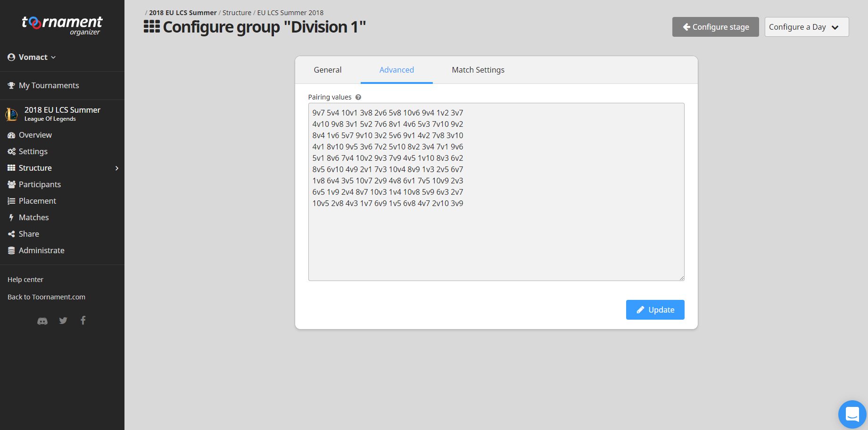Click the Matches lightning bolt icon
The image size is (868, 430).
tap(11, 217)
